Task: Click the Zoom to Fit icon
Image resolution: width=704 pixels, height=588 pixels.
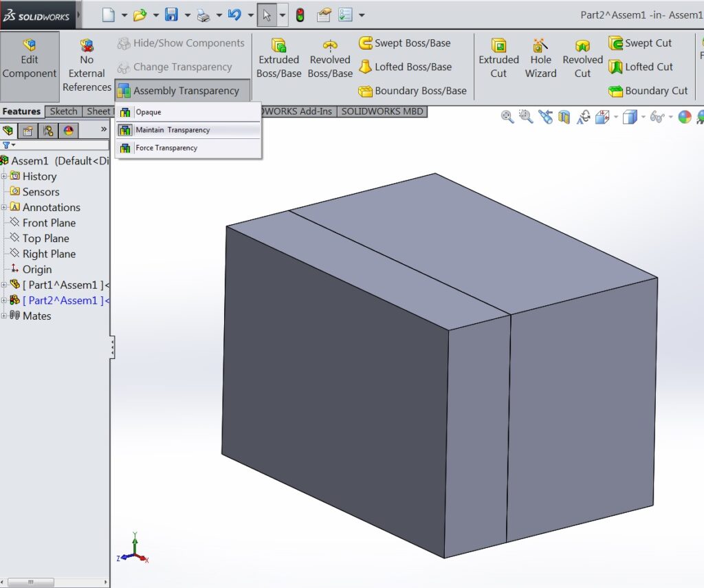Action: point(507,116)
